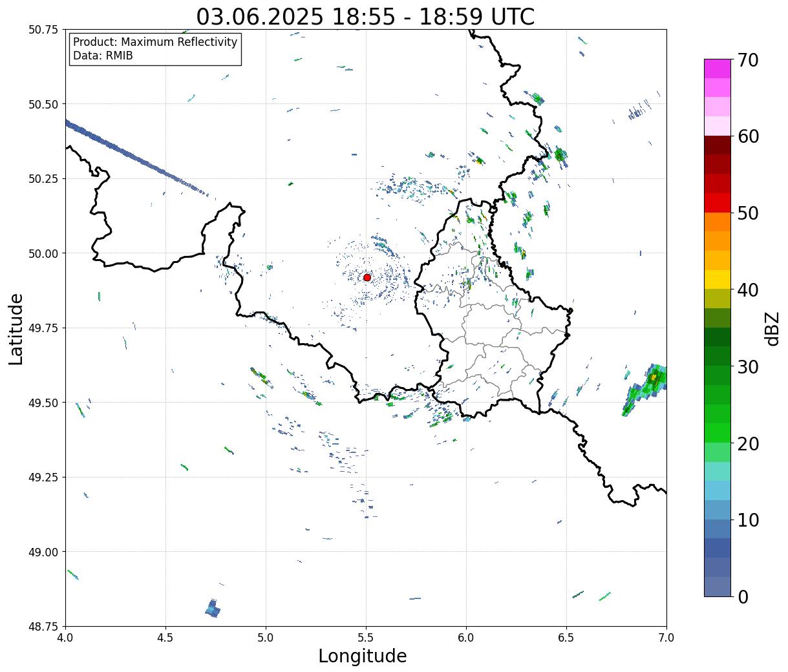Click the latitude tick label 50.00
788x672 pixels.
pos(44,253)
